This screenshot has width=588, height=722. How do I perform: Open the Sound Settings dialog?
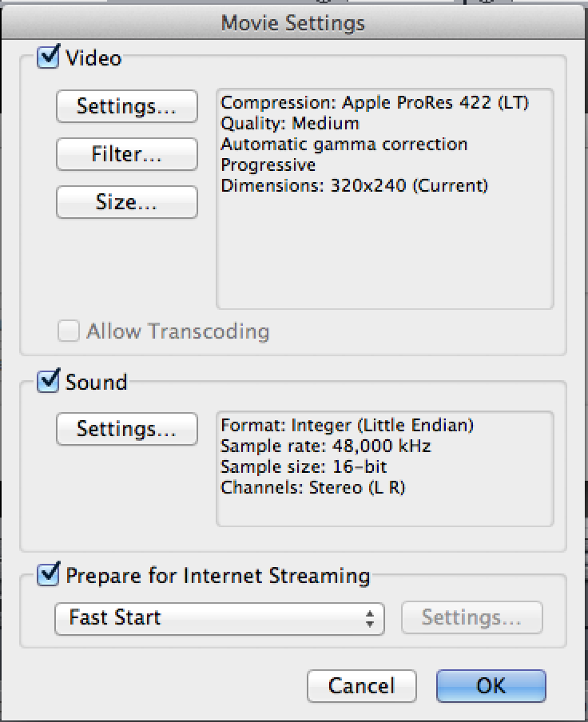click(x=126, y=429)
